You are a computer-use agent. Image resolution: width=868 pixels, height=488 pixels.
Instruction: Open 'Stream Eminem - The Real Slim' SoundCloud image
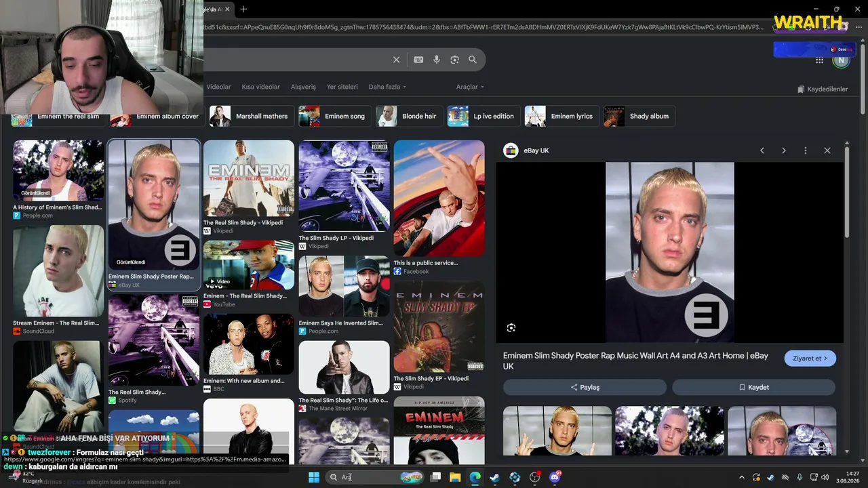[x=58, y=271]
